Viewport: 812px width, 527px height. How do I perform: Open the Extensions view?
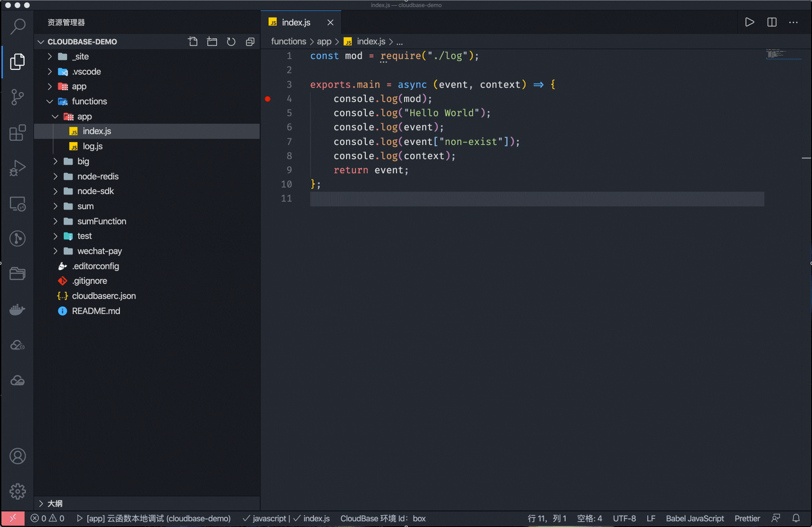tap(17, 133)
